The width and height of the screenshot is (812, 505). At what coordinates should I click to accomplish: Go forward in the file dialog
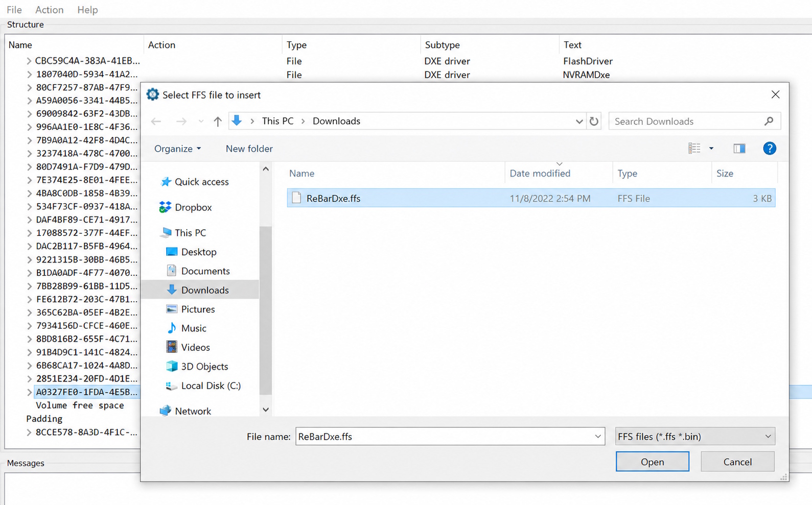tap(181, 122)
